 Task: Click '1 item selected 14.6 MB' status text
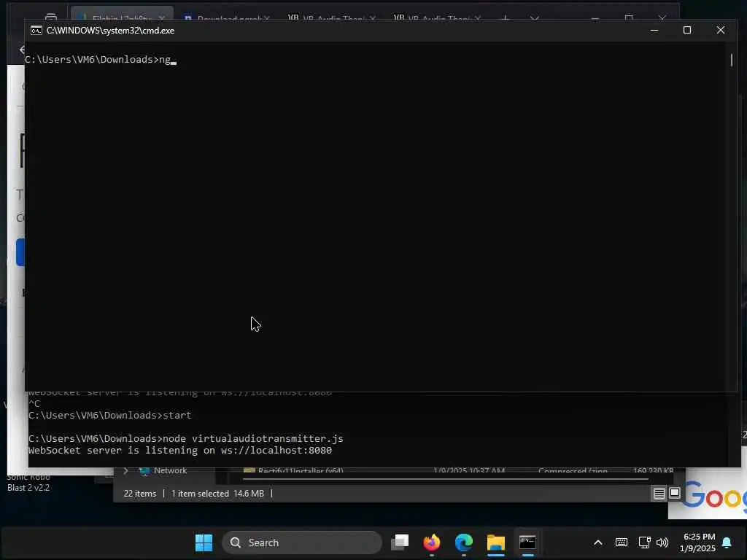(217, 494)
